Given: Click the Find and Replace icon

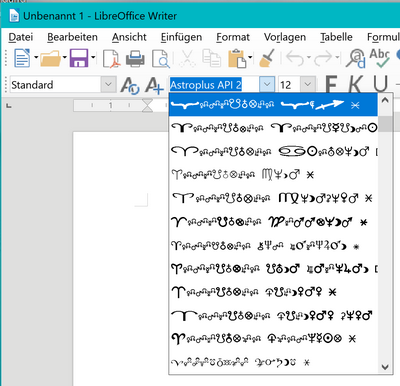Looking at the screenshot, I should click(x=355, y=58).
